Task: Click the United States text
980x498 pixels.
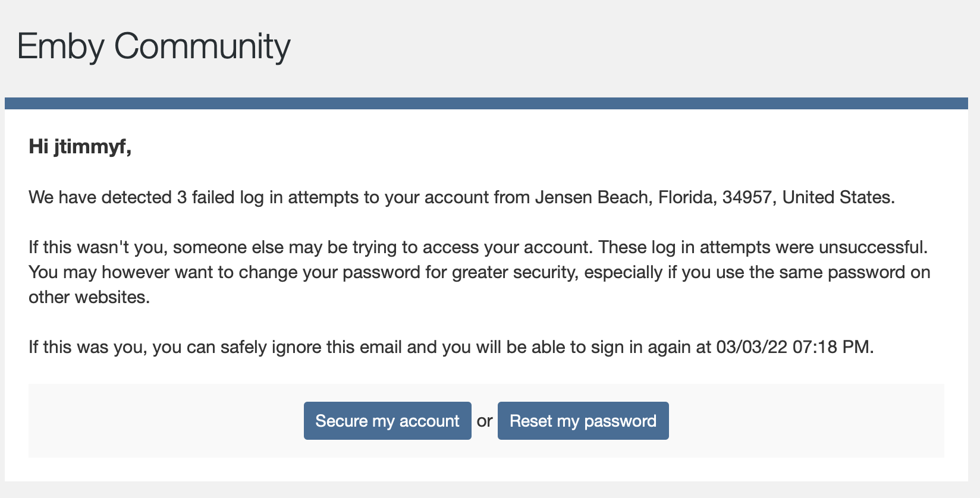Action: pos(837,197)
